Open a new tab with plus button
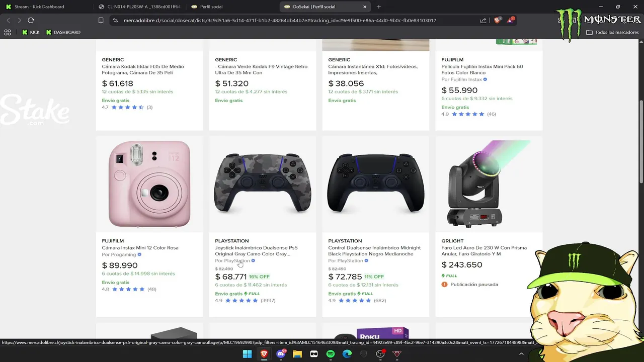The width and height of the screenshot is (644, 362). pos(379,7)
